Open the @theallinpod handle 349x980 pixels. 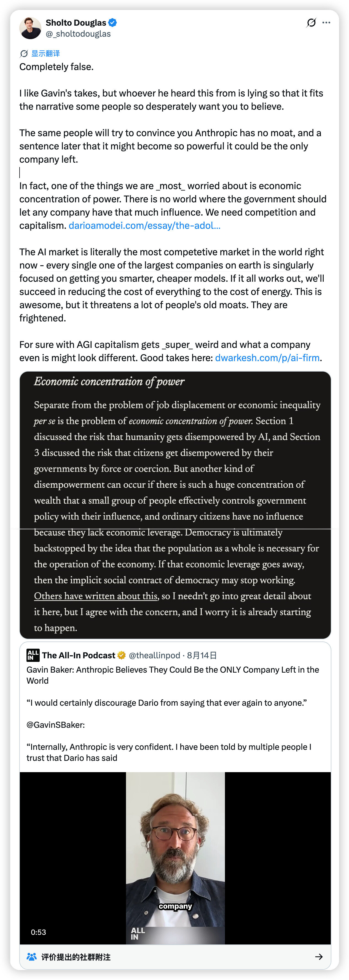[x=154, y=655]
